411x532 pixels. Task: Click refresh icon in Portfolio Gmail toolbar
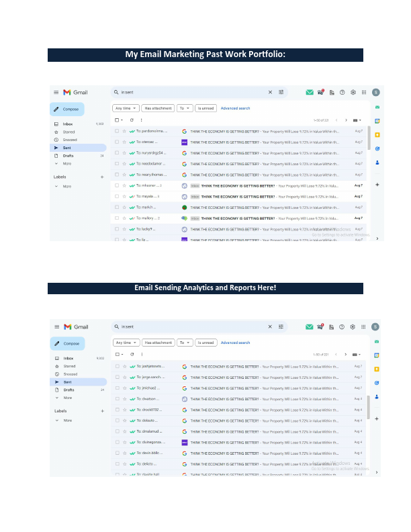pyautogui.click(x=132, y=120)
